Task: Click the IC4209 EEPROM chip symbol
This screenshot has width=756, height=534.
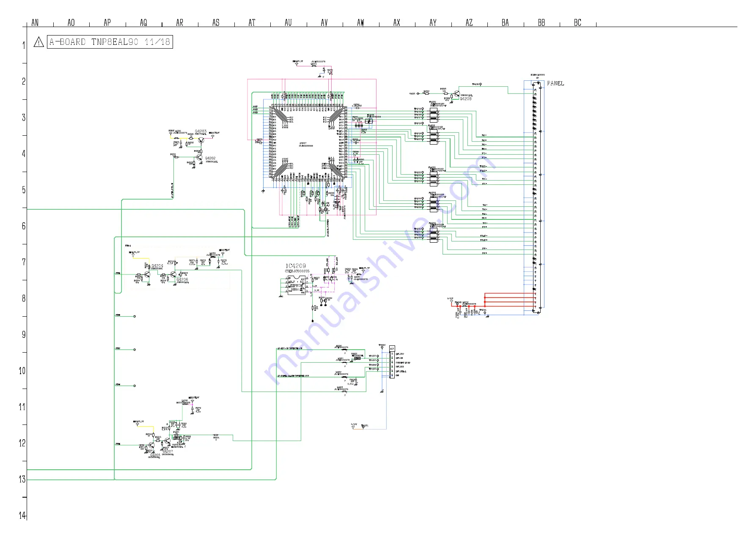Action: click(x=297, y=285)
